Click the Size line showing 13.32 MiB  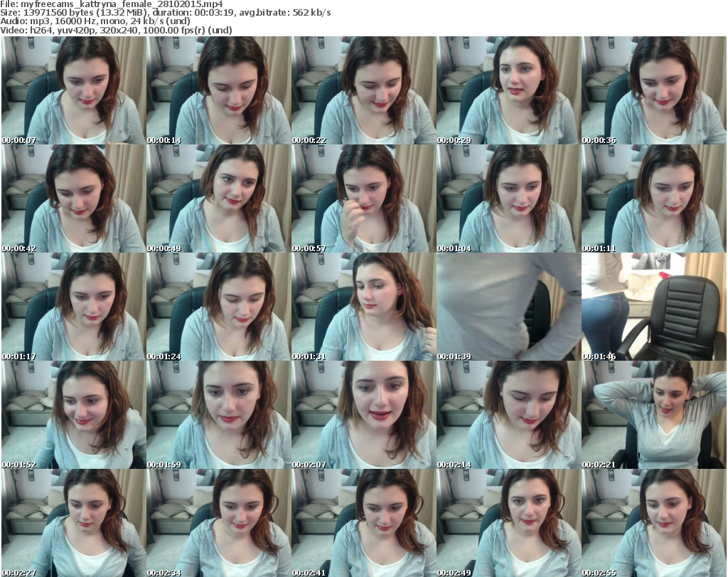pos(165,13)
